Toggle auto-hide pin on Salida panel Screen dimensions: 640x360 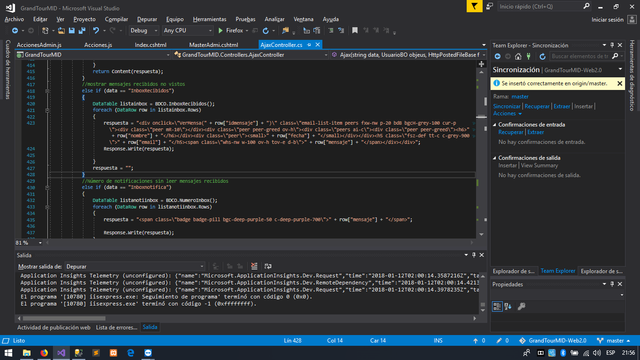pyautogui.click(x=474, y=255)
